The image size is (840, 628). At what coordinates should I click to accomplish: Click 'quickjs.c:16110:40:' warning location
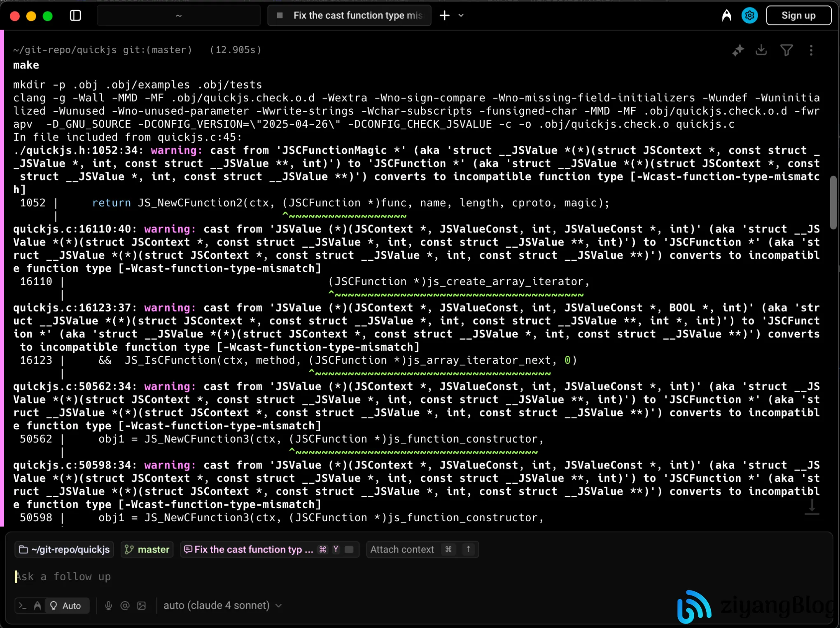(75, 229)
